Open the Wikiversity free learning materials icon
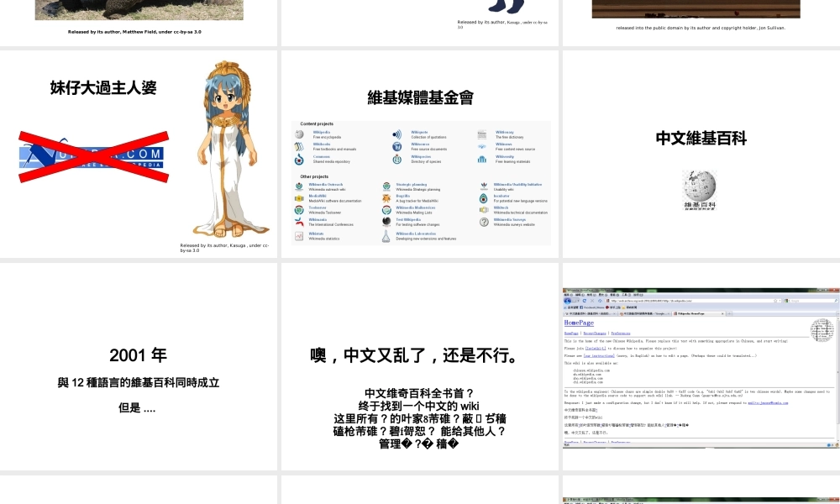 tap(481, 160)
